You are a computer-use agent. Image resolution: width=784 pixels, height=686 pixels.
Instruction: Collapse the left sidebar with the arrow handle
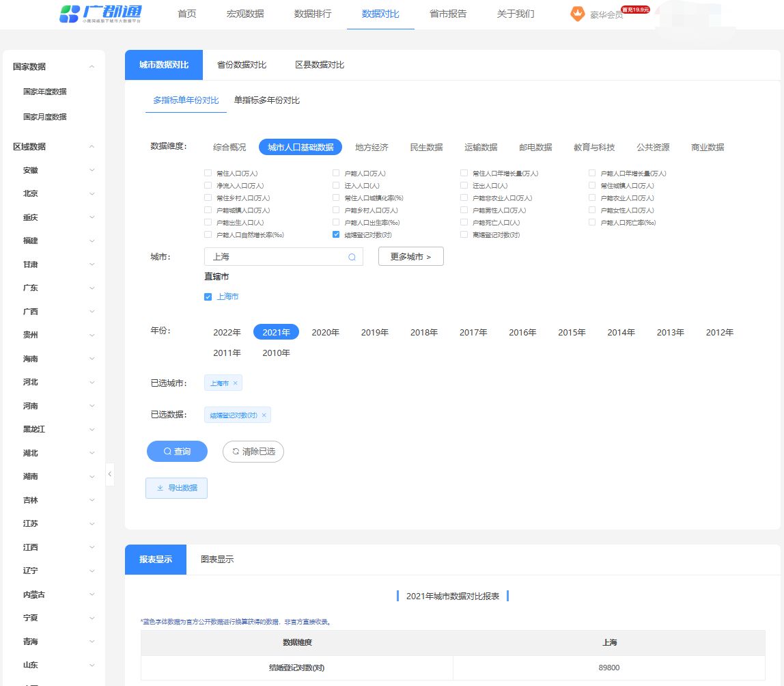click(110, 474)
